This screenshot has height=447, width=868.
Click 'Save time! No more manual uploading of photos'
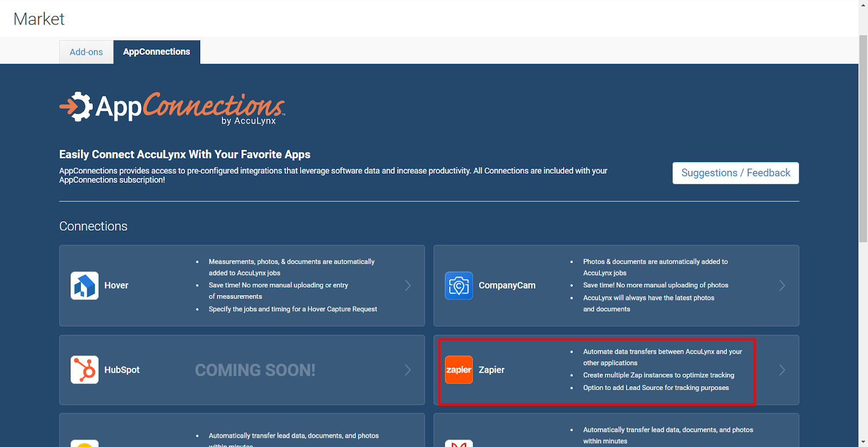point(656,285)
